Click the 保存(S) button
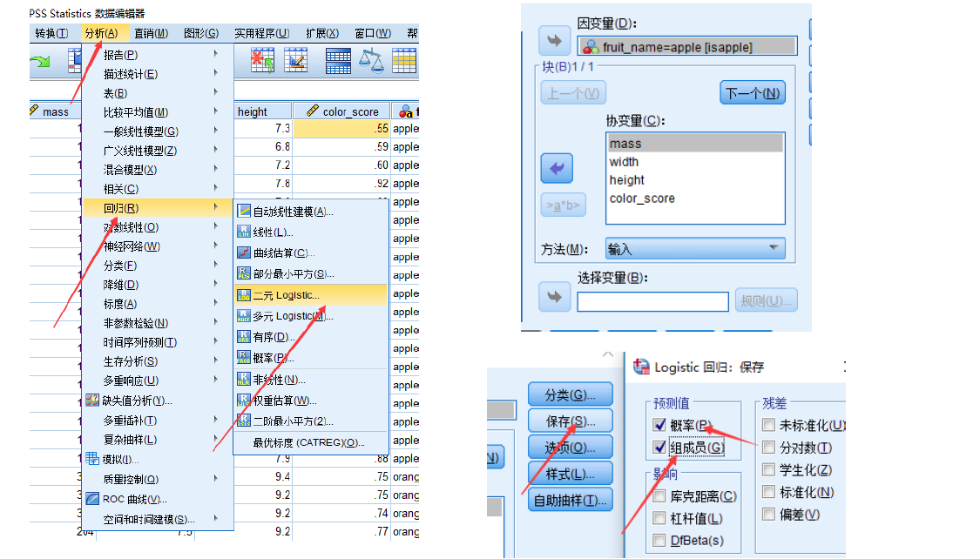The width and height of the screenshot is (980, 559). click(570, 421)
